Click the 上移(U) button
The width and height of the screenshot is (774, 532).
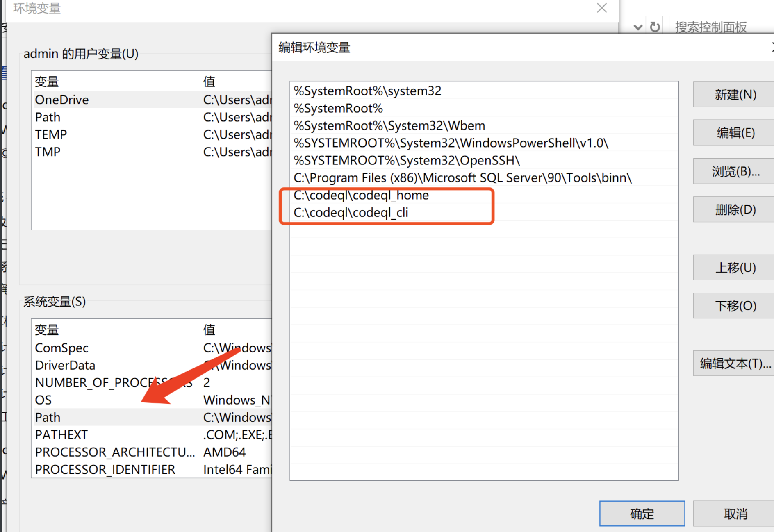tap(733, 267)
